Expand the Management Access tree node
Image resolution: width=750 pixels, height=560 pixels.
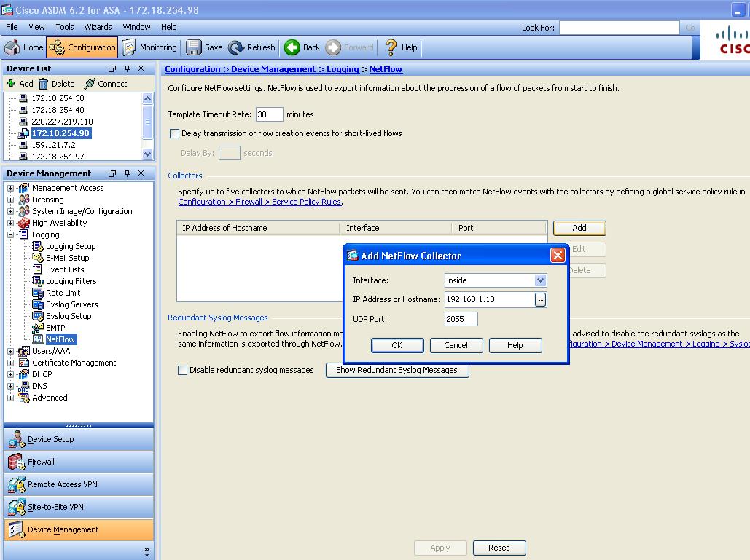click(x=10, y=189)
